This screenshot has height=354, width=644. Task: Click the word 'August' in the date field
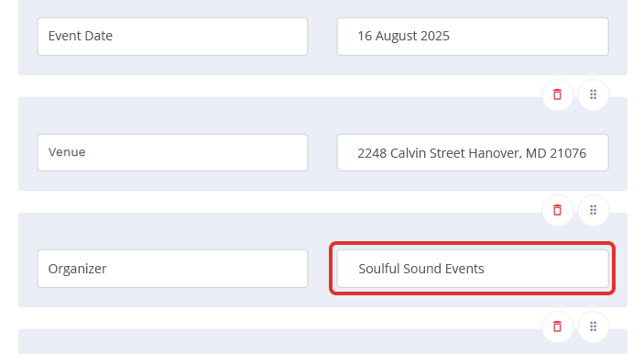tap(396, 36)
